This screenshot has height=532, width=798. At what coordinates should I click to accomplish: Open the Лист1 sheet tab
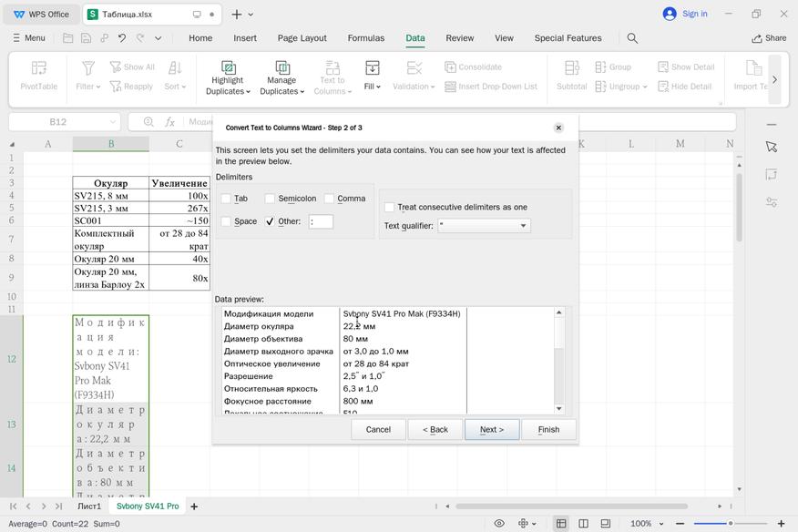(x=89, y=506)
